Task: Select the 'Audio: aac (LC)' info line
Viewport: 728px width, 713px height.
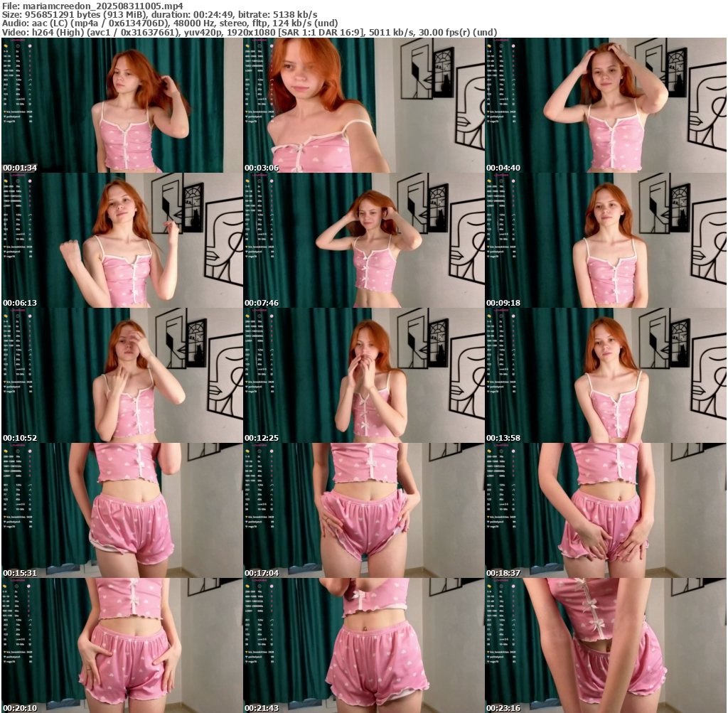Action: [170, 23]
